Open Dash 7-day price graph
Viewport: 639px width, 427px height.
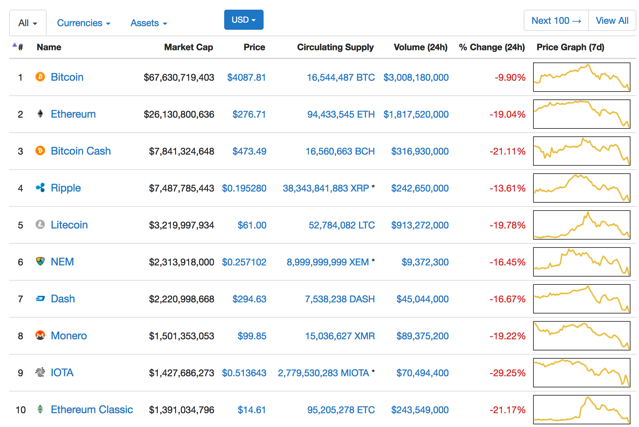tap(582, 299)
